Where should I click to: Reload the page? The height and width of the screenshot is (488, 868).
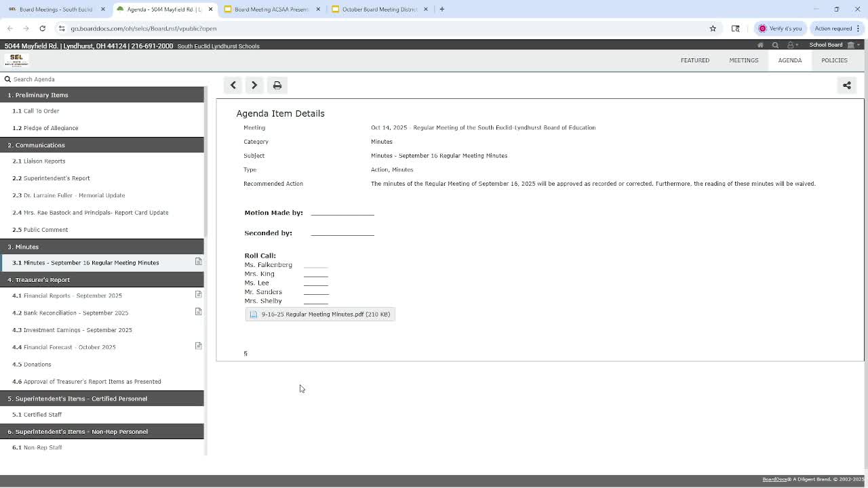[42, 28]
